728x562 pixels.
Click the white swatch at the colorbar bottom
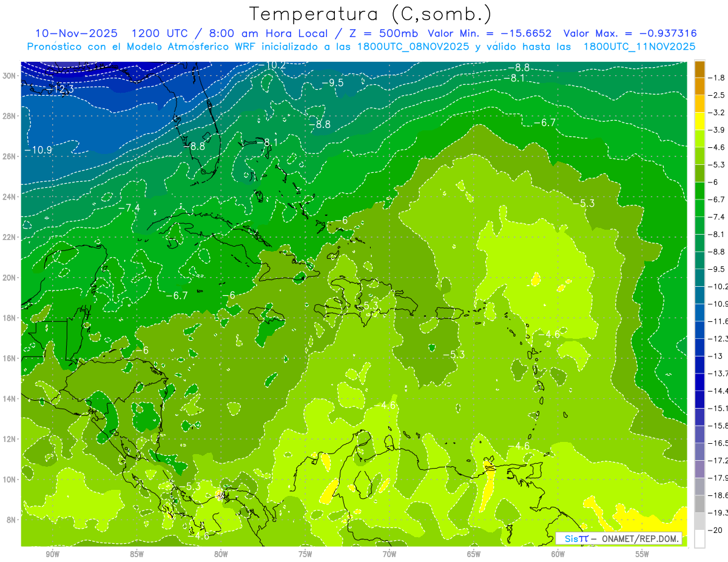click(x=699, y=538)
